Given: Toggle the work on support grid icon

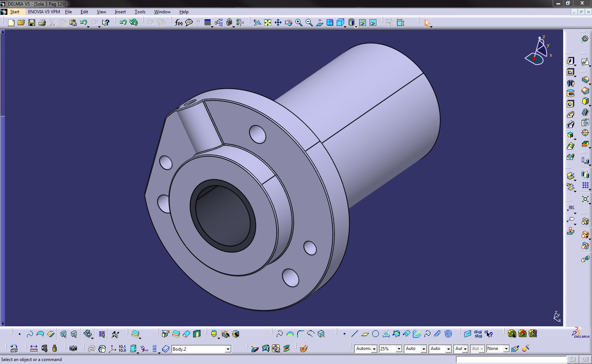Looking at the screenshot, I should pyautogui.click(x=102, y=334).
